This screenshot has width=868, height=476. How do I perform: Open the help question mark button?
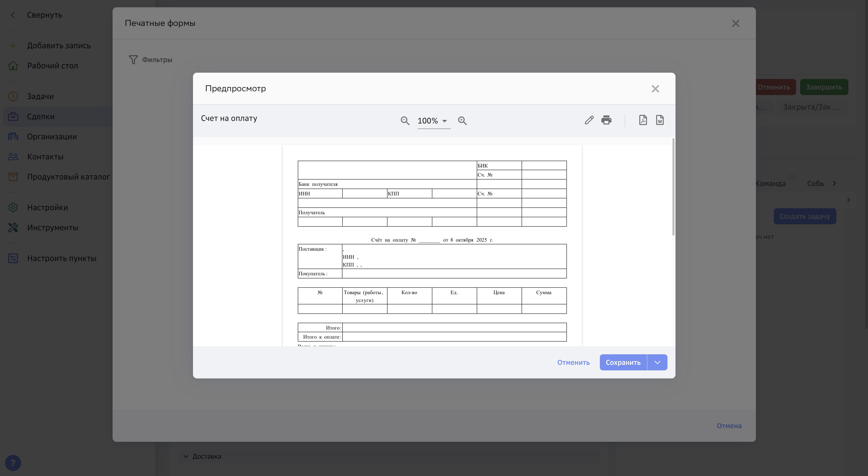[13, 463]
